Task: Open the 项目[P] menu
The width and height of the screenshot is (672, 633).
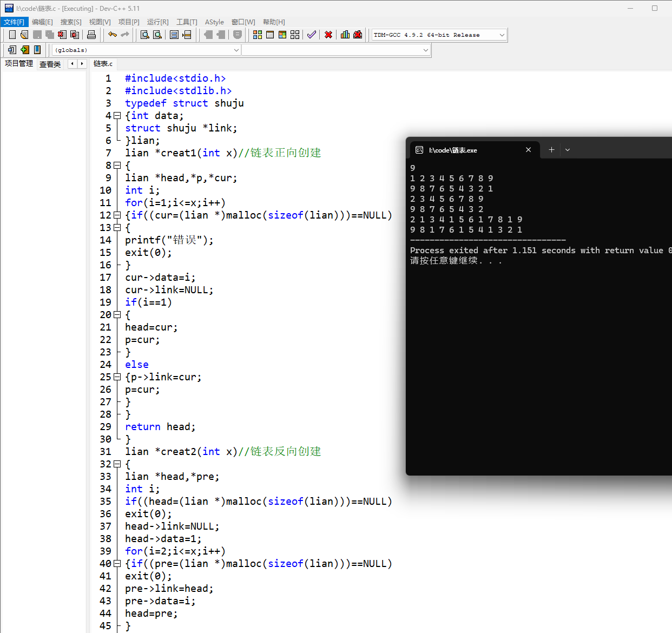Action: pyautogui.click(x=129, y=22)
